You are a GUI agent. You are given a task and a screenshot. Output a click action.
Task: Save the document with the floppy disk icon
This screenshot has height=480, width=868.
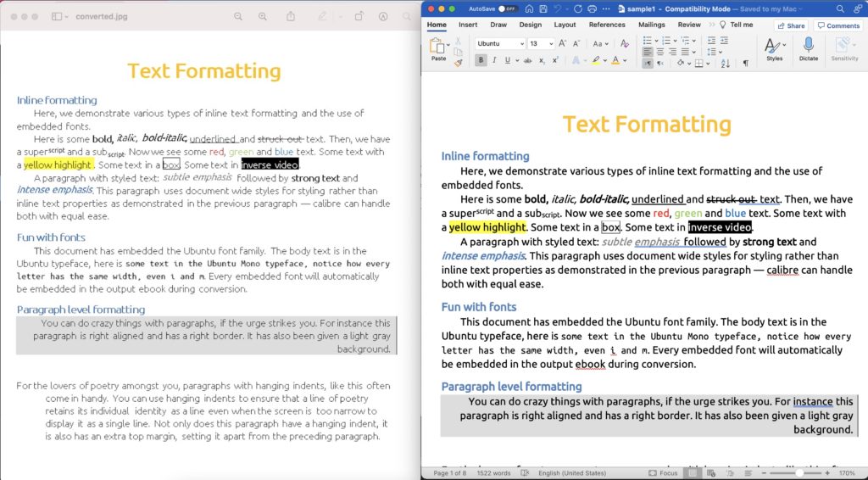(543, 8)
